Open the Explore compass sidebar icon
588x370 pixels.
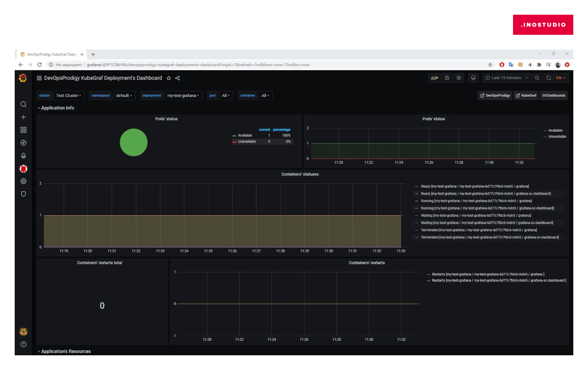(23, 143)
